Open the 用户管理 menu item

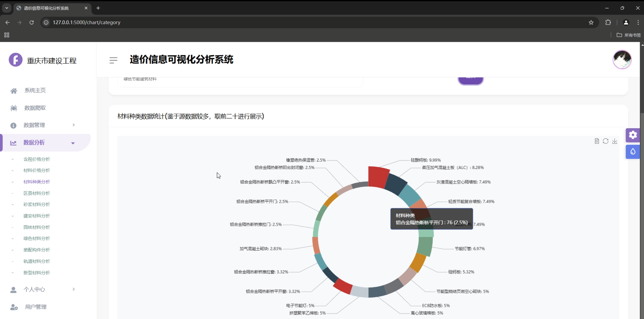point(36,307)
